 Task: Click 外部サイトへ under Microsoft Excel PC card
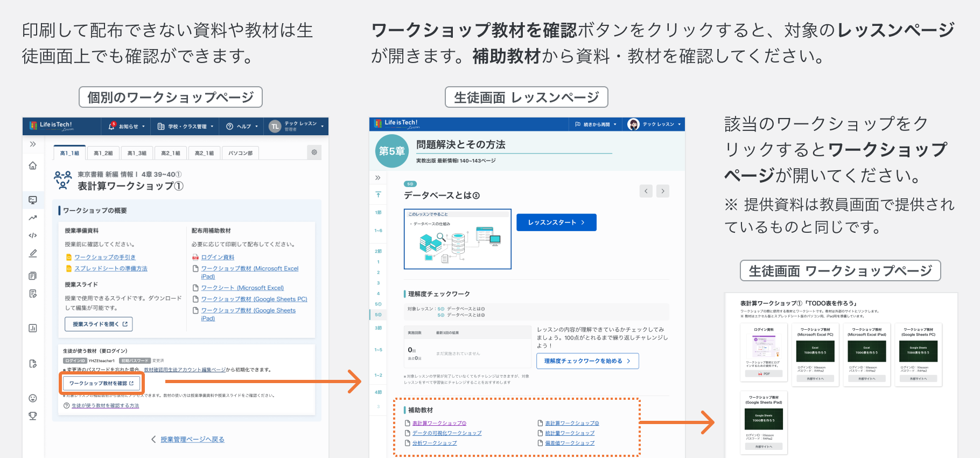(x=815, y=379)
